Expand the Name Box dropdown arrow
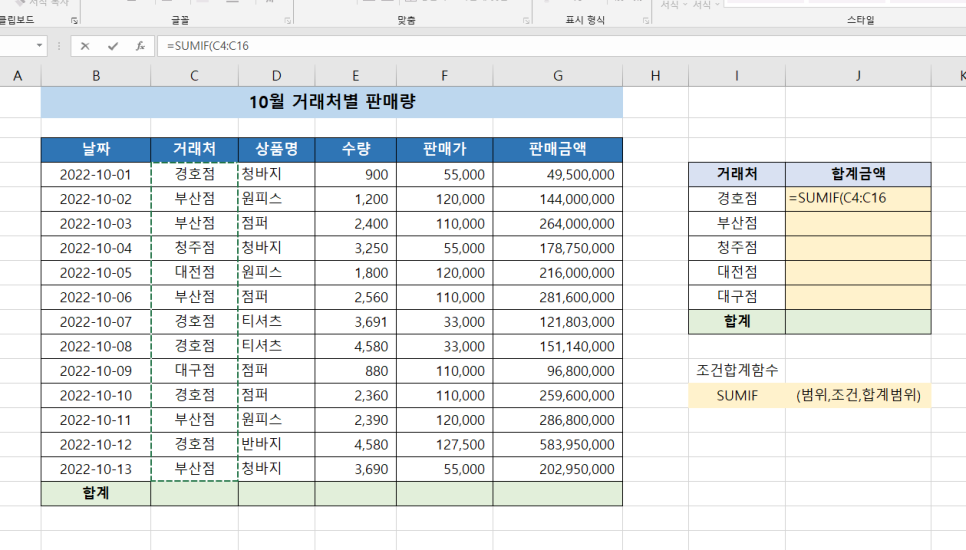Image resolution: width=966 pixels, height=550 pixels. tap(39, 46)
